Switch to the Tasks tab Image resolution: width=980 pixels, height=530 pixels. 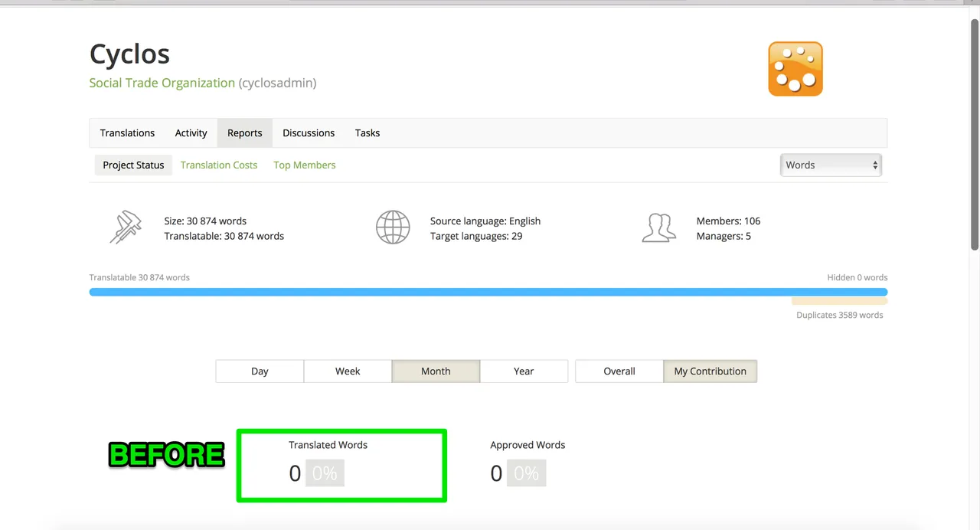point(367,132)
